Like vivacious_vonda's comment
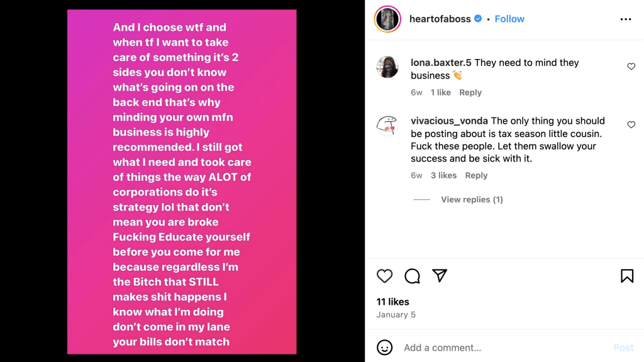The image size is (644, 362). [x=631, y=125]
